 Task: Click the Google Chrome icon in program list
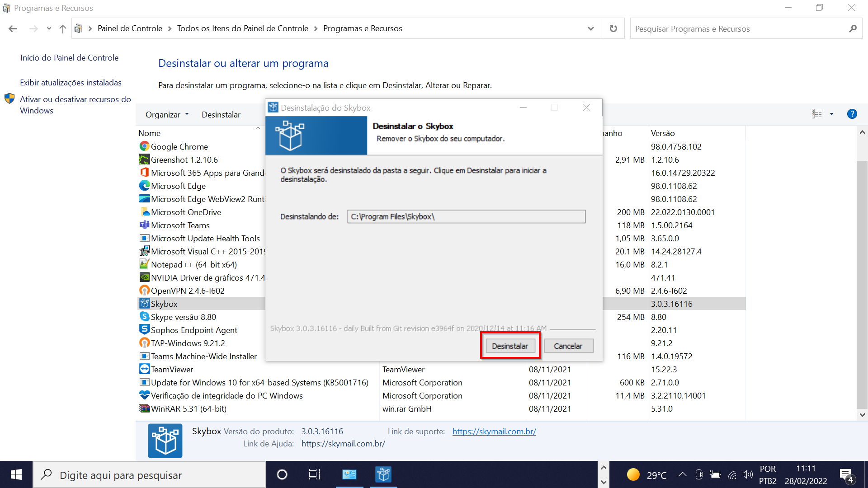point(144,146)
